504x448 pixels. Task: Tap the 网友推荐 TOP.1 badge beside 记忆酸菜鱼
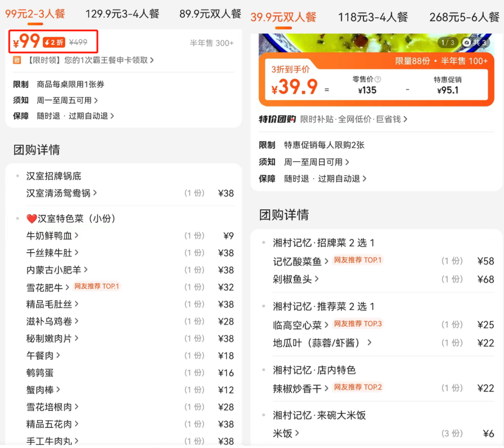[x=358, y=260]
